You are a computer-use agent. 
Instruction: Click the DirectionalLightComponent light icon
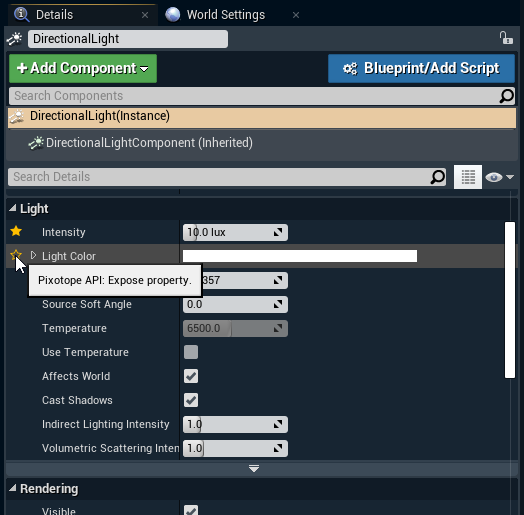(x=36, y=143)
